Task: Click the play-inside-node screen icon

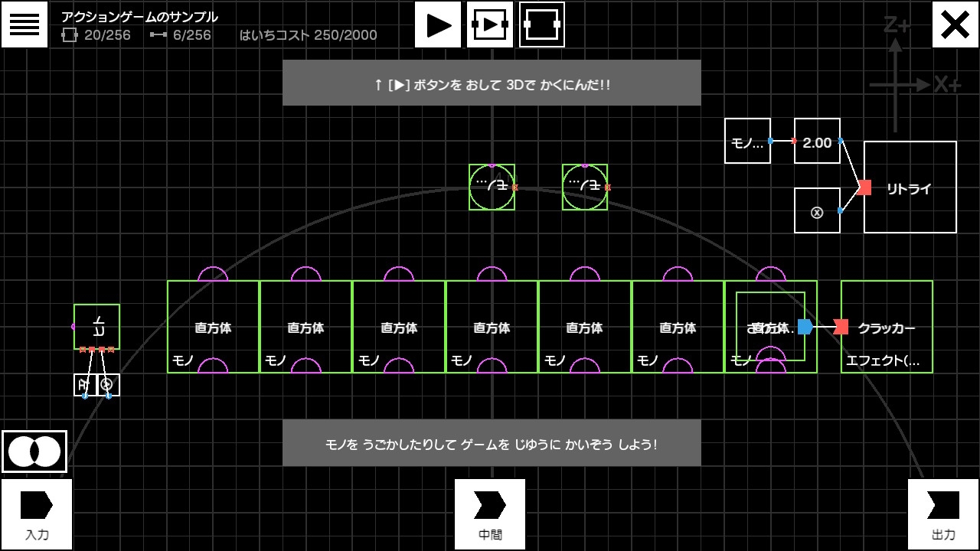Action: tap(490, 24)
